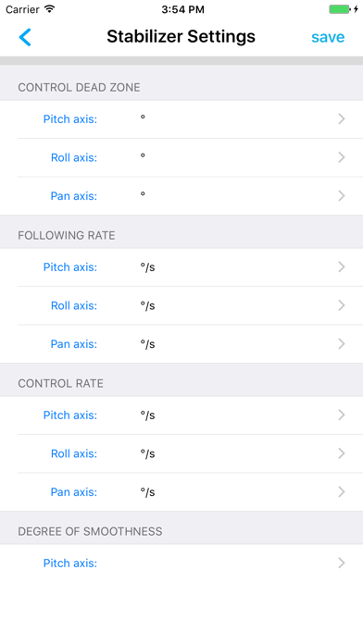Expand Following Rate Roll axis chevron
The width and height of the screenshot is (363, 644).
click(341, 305)
